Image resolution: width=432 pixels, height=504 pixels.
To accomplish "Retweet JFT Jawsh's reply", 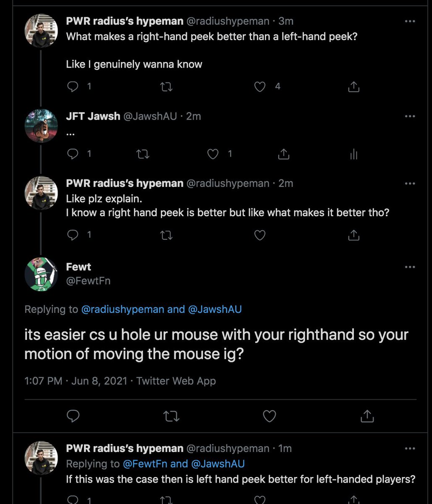I will click(143, 154).
